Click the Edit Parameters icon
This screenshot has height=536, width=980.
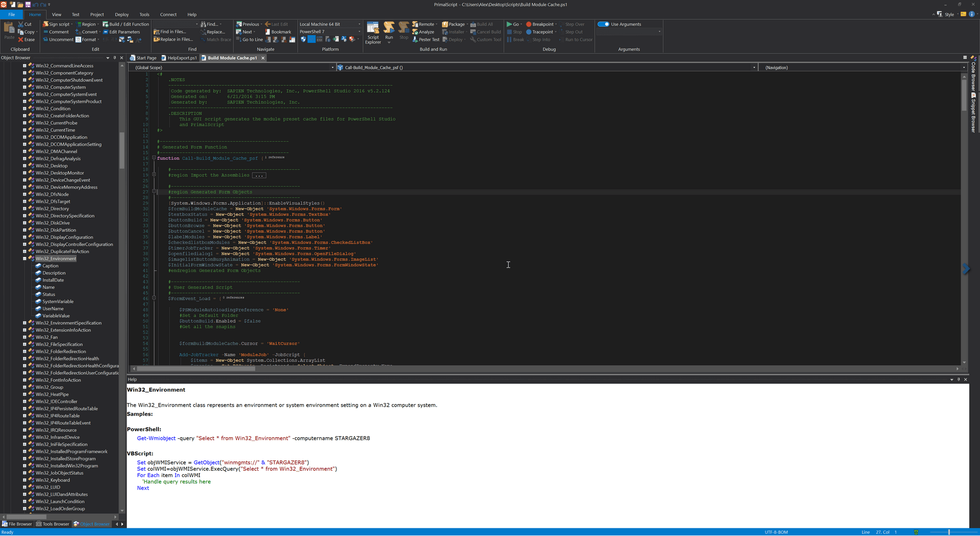pos(106,32)
